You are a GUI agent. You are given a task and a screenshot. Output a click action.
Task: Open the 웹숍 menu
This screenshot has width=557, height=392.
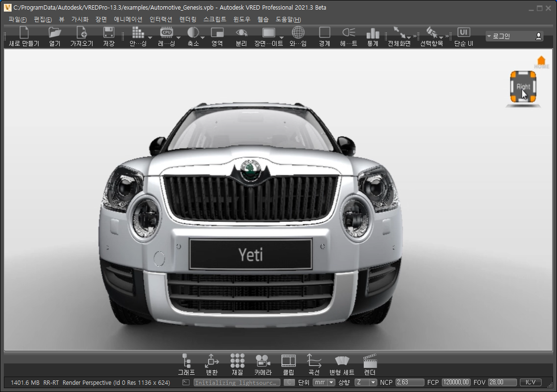pyautogui.click(x=263, y=20)
